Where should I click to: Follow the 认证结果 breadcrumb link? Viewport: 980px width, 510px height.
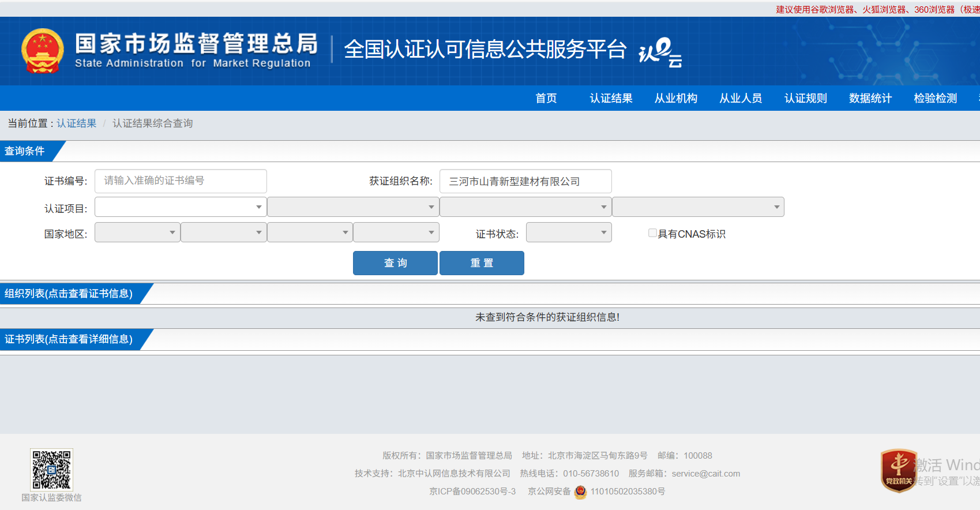76,123
